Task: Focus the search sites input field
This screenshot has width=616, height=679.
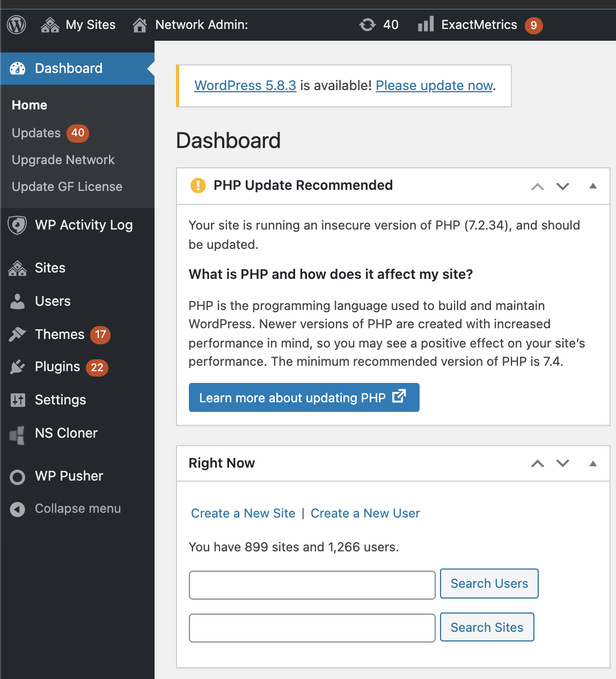Action: click(312, 628)
